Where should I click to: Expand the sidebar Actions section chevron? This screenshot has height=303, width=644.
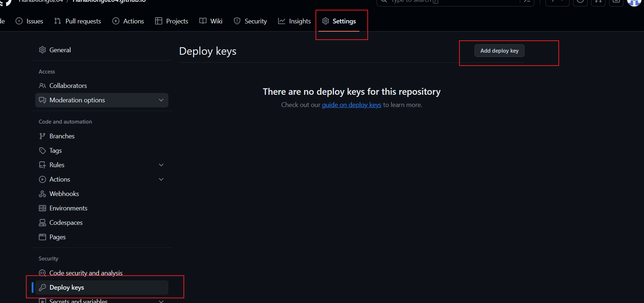point(161,179)
